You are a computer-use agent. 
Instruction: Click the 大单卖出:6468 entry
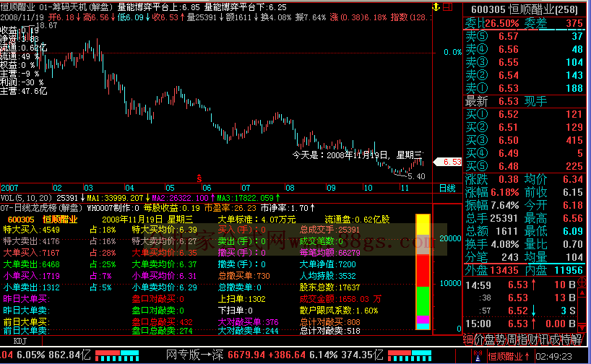31,264
